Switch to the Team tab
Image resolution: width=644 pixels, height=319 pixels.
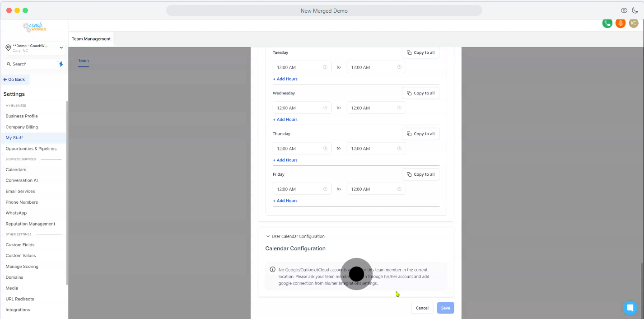83,61
